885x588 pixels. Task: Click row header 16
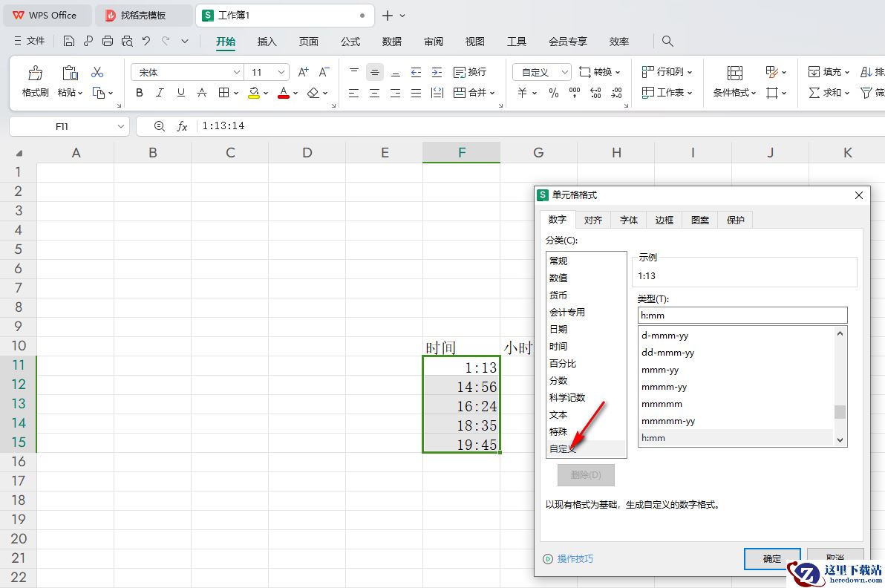tap(18, 462)
